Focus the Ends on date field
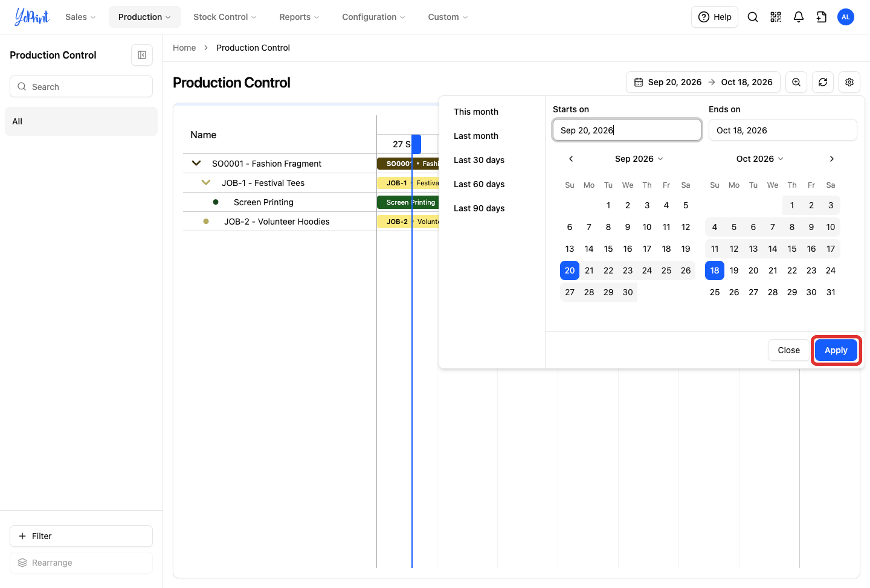The height and width of the screenshot is (588, 870). [783, 130]
